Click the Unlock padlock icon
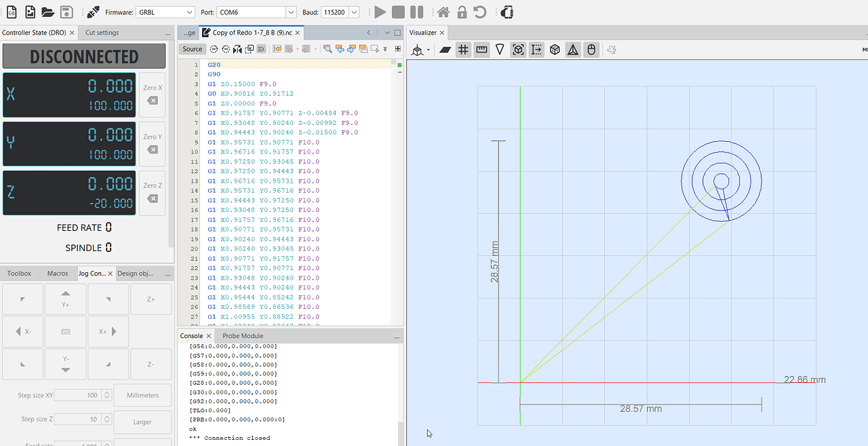Screen dimensions: 868x446 tap(461, 12)
